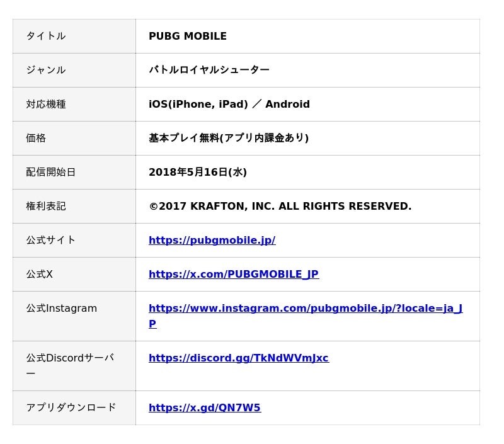Click the 価格 row label
Screen dimensions: 504x444
click(36, 138)
